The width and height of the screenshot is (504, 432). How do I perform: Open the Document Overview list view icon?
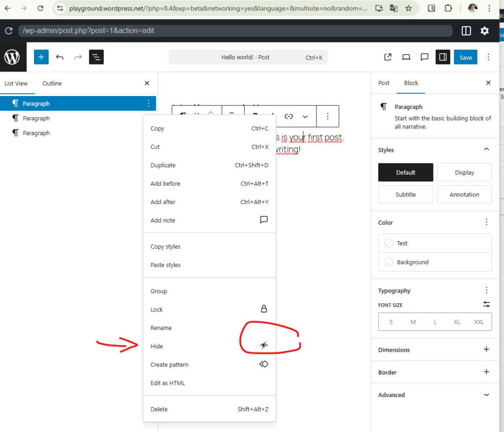click(x=96, y=57)
